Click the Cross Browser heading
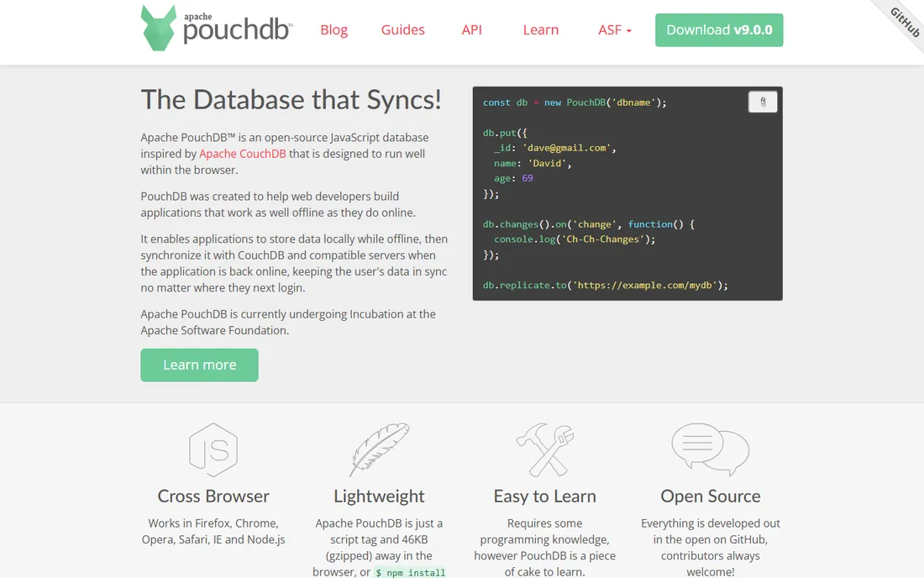 point(213,497)
